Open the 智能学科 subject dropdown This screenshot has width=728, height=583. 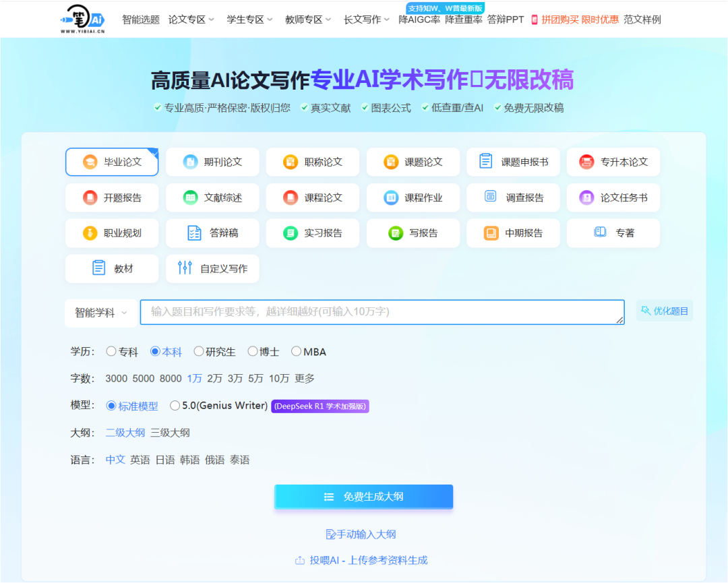point(100,312)
